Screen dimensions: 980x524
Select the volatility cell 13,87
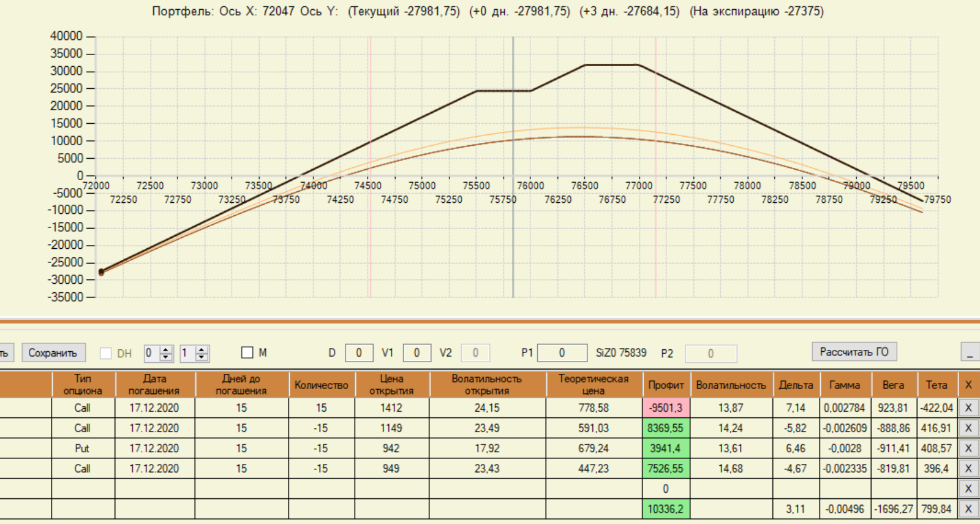(x=731, y=408)
